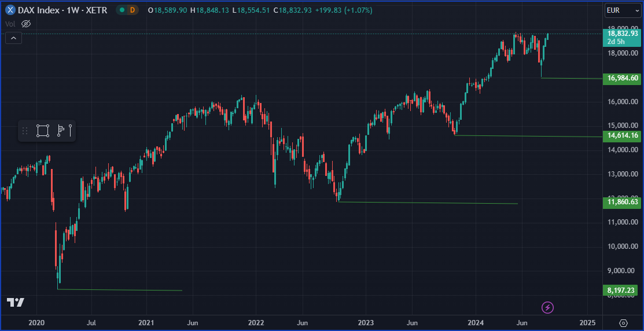Click the change value +199.83 (+1.07%)

click(x=343, y=10)
